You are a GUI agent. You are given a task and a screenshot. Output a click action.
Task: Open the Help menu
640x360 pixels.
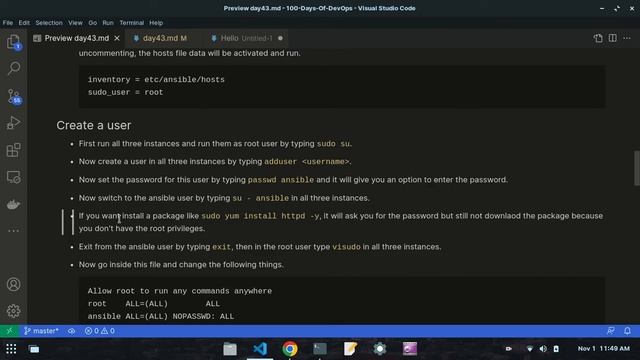(156, 23)
